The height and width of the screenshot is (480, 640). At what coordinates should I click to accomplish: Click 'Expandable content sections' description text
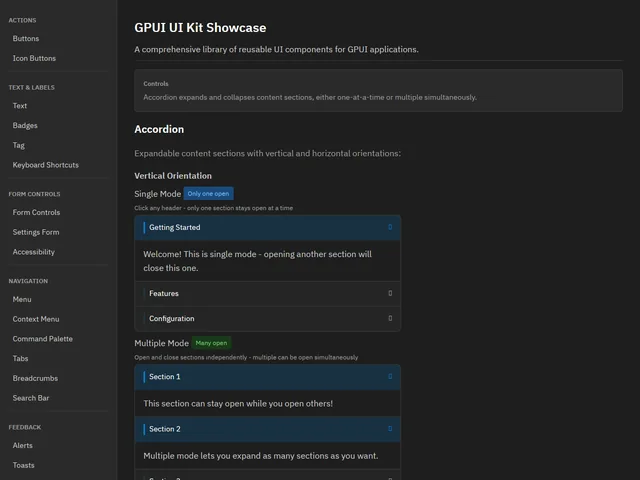pos(267,153)
